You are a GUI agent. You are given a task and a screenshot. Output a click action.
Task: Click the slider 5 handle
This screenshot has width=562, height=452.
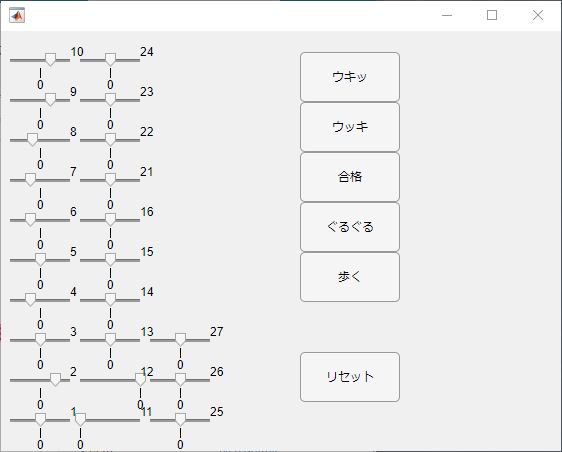coord(41,259)
